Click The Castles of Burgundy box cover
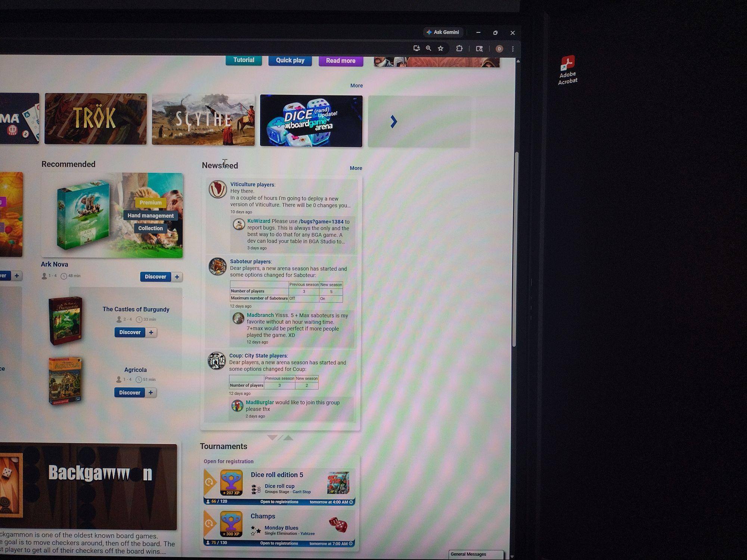Viewport: 747px width, 560px height. 65,321
